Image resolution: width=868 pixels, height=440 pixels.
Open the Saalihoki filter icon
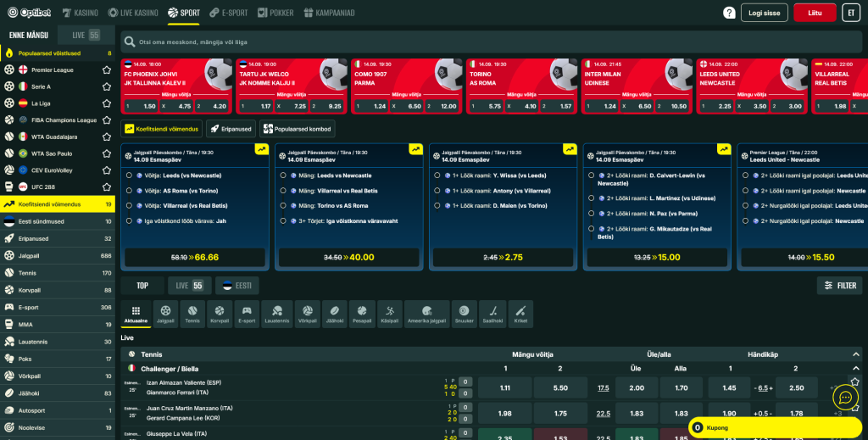(492, 314)
